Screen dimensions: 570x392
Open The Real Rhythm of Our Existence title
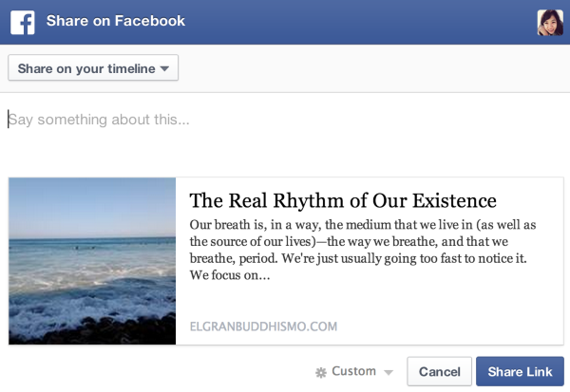(x=343, y=200)
